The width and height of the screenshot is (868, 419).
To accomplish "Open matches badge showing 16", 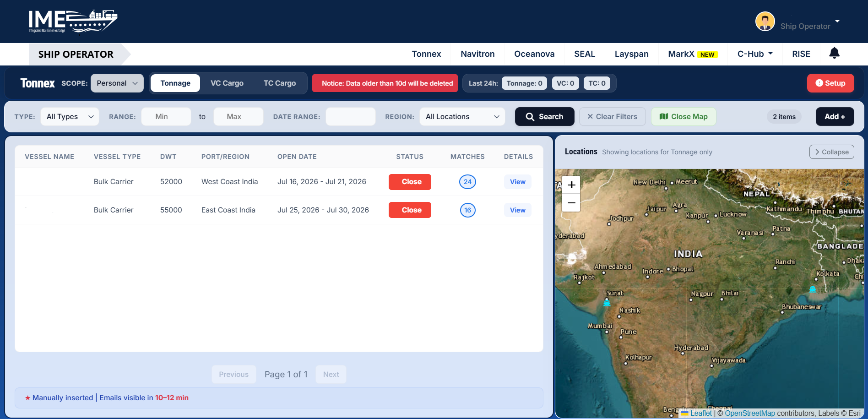I will click(x=467, y=210).
